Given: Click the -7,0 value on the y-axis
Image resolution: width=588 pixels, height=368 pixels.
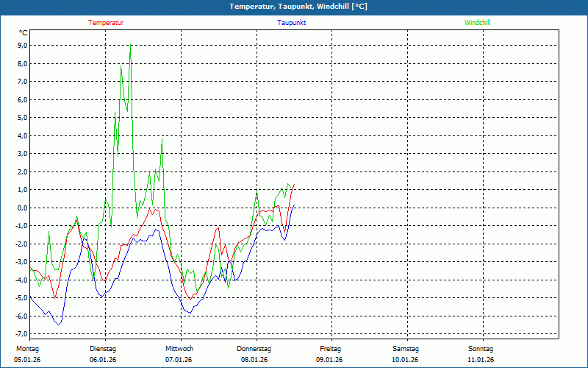Looking at the screenshot, I should [x=21, y=334].
